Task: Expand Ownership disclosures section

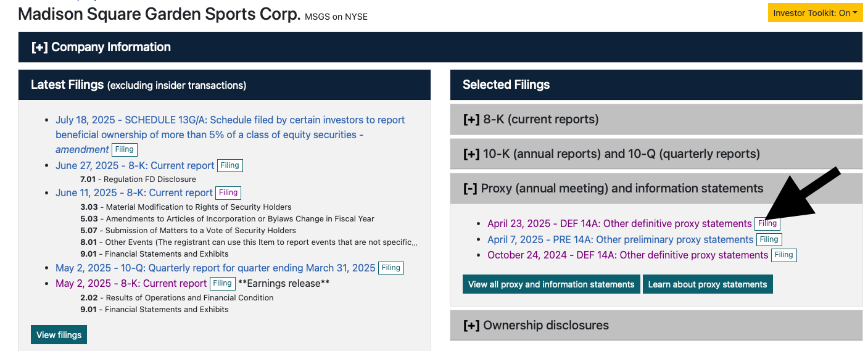Action: click(x=656, y=325)
